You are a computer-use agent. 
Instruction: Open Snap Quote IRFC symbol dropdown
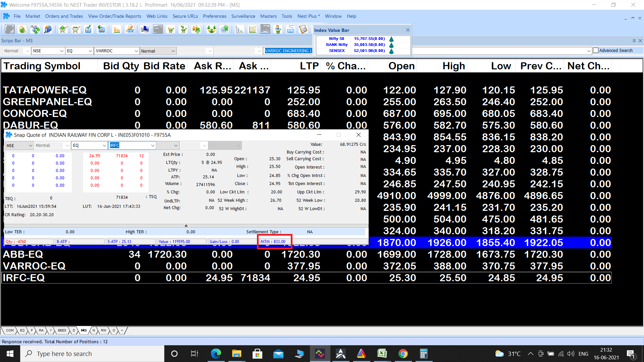153,145
